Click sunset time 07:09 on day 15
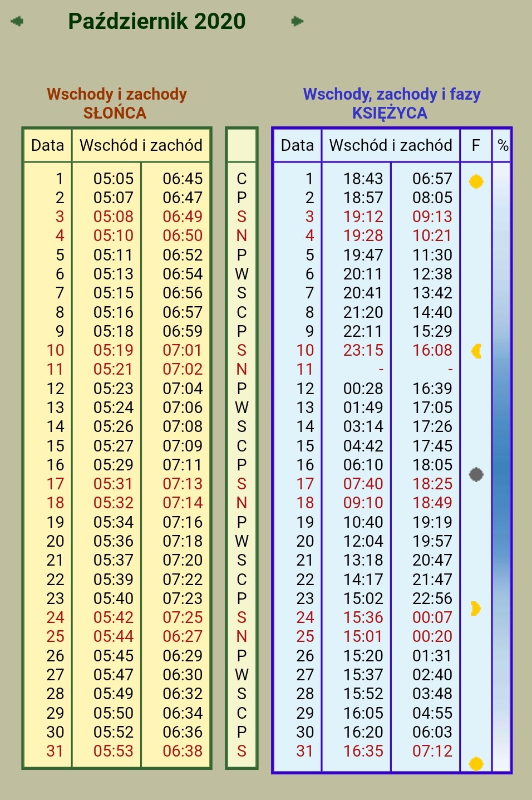The width and height of the screenshot is (532, 800). 183,446
